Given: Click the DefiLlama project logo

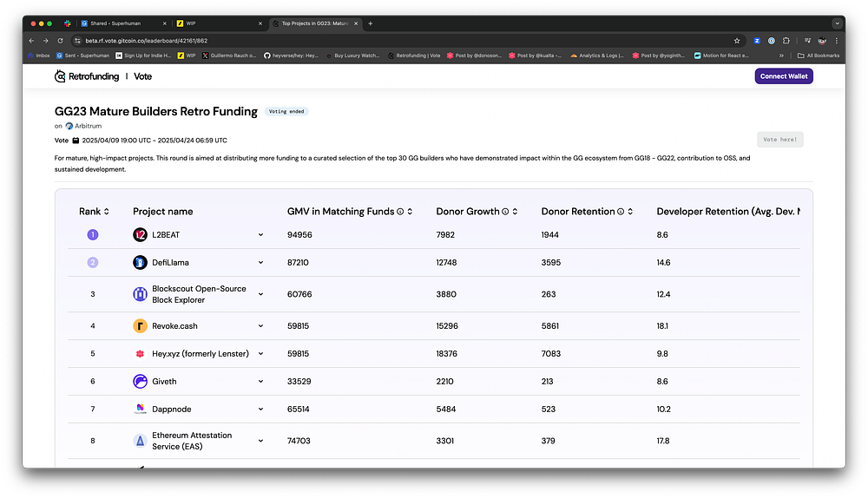Looking at the screenshot, I should tap(141, 262).
